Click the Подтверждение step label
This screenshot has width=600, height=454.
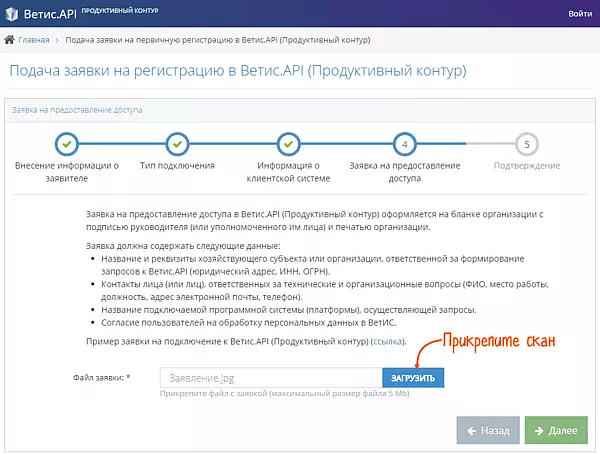(526, 165)
